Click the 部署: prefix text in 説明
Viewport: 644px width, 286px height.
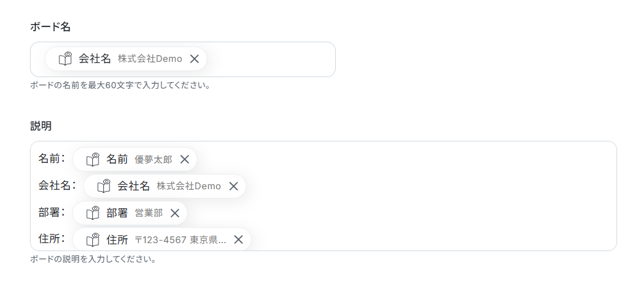[x=52, y=212]
